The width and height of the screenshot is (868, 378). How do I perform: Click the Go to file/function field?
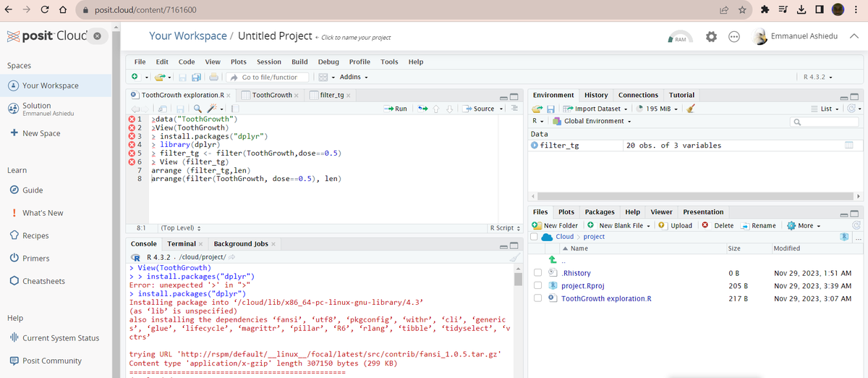click(268, 77)
